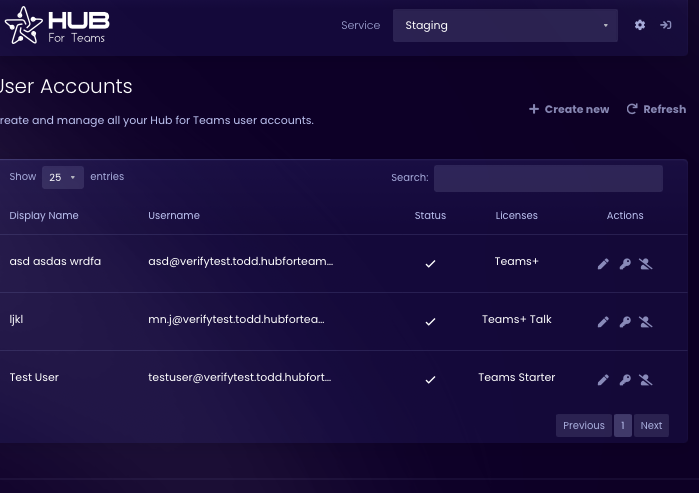Expand the Show entries count dropdown

[x=62, y=177]
